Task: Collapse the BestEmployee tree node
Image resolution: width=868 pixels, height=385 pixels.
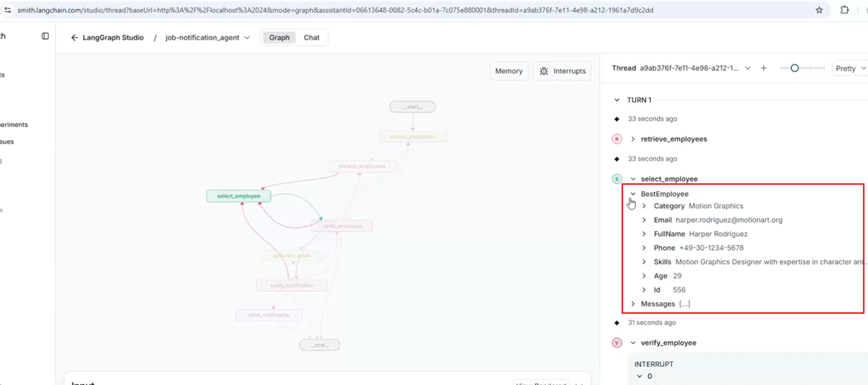Action: coord(633,194)
